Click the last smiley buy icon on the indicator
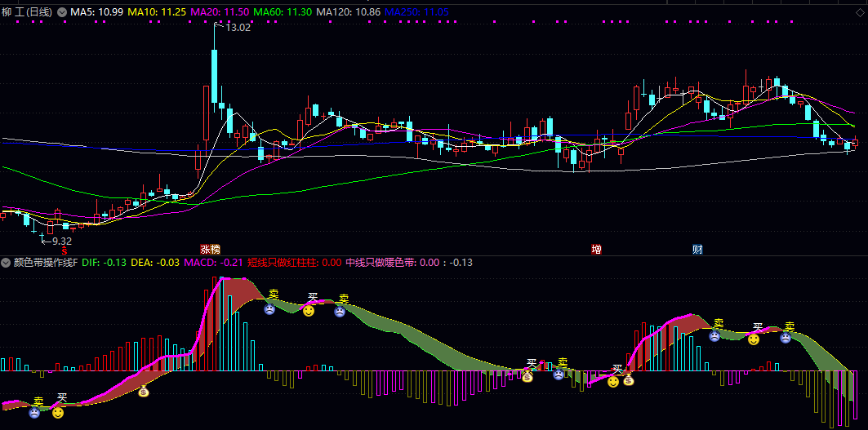868x430 pixels. coord(754,339)
